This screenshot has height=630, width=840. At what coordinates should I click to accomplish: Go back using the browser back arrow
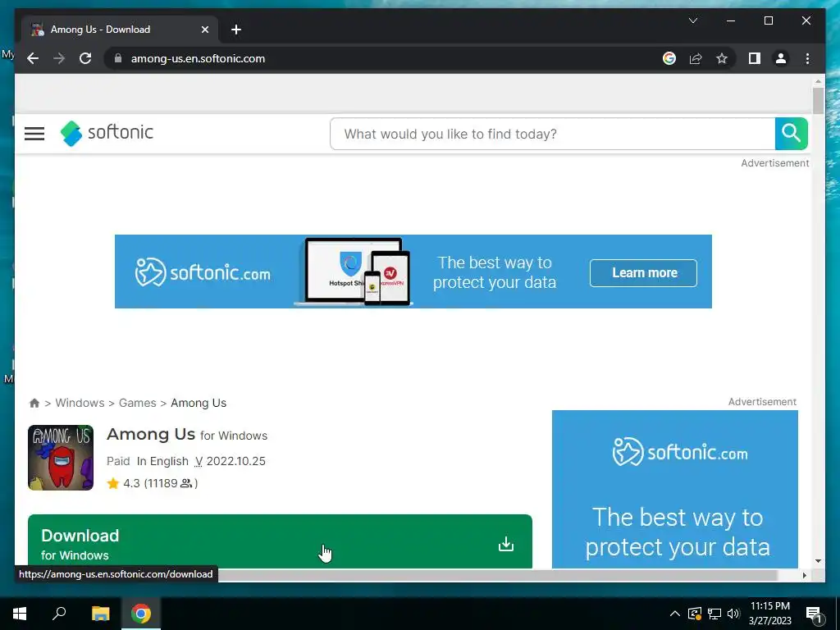point(33,58)
